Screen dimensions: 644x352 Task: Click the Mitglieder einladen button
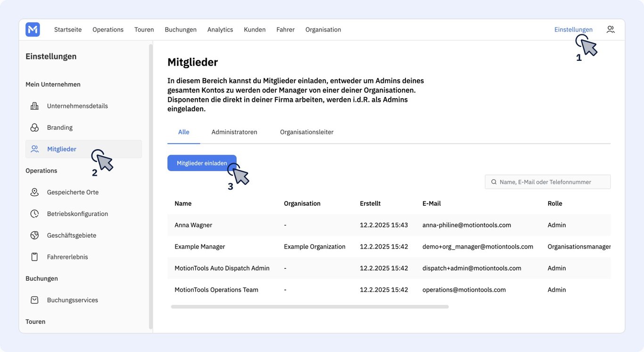tap(202, 163)
